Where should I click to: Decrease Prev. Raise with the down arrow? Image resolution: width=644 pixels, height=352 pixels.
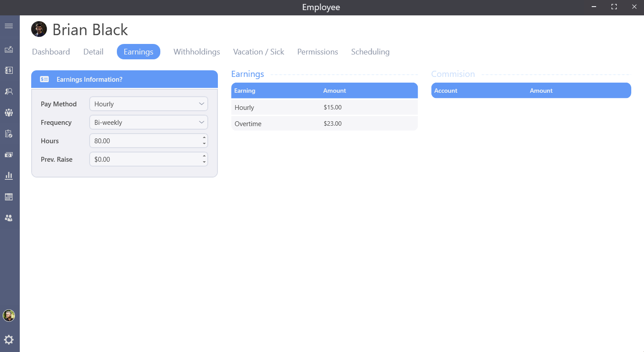tap(204, 162)
